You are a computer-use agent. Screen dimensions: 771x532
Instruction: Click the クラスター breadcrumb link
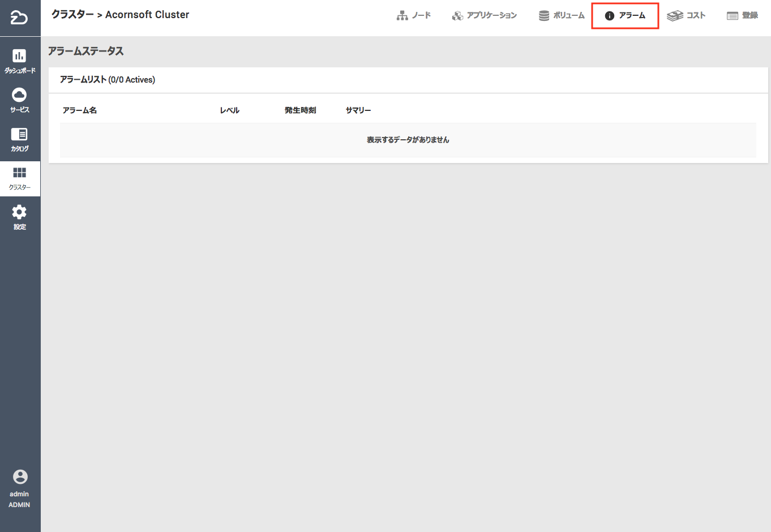tap(72, 15)
